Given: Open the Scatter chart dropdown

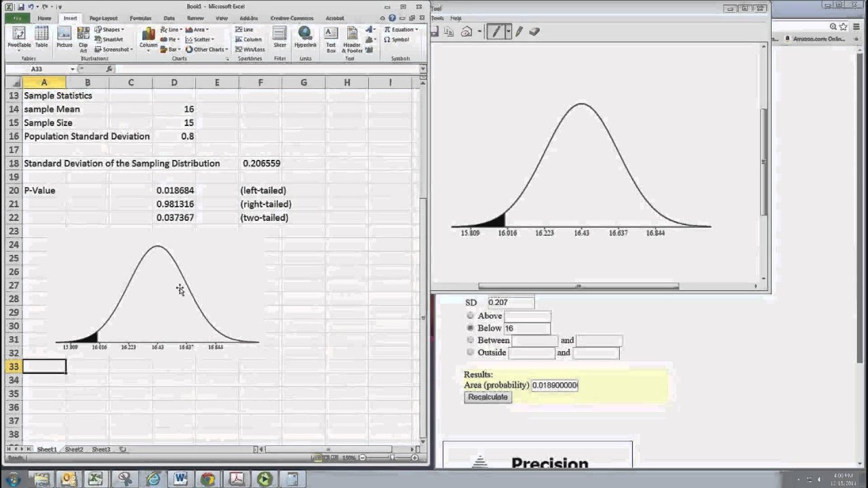Looking at the screenshot, I should [200, 39].
